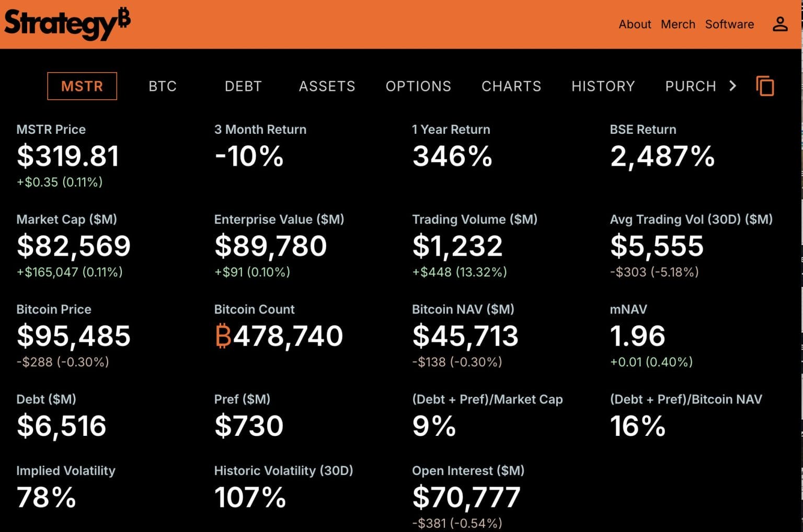Image resolution: width=803 pixels, height=532 pixels.
Task: Select the MSTR tab
Action: 82,86
